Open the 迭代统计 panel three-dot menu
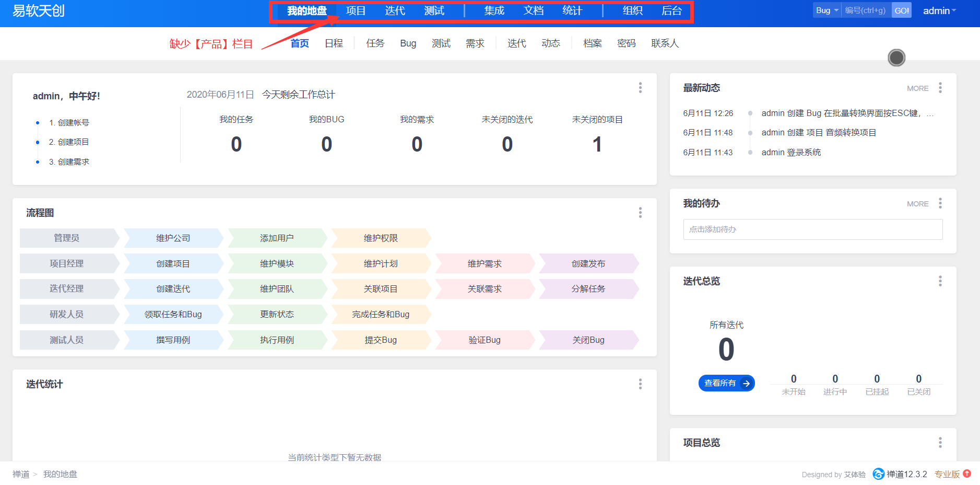 pyautogui.click(x=640, y=384)
